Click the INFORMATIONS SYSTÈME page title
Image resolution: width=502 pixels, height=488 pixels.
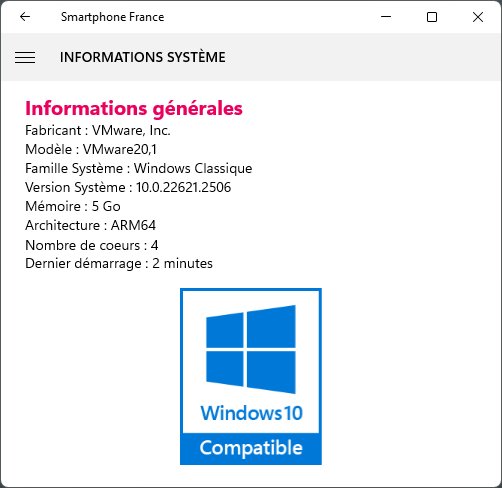[143, 57]
